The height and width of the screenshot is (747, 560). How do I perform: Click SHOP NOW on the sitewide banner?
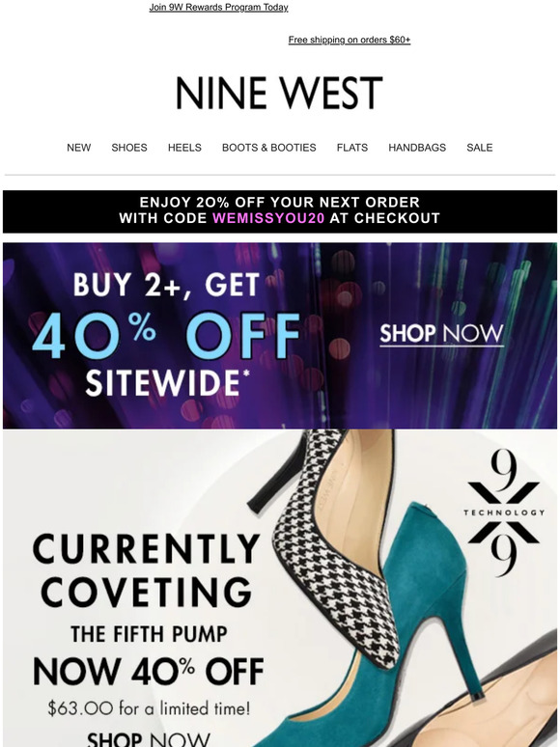441,335
